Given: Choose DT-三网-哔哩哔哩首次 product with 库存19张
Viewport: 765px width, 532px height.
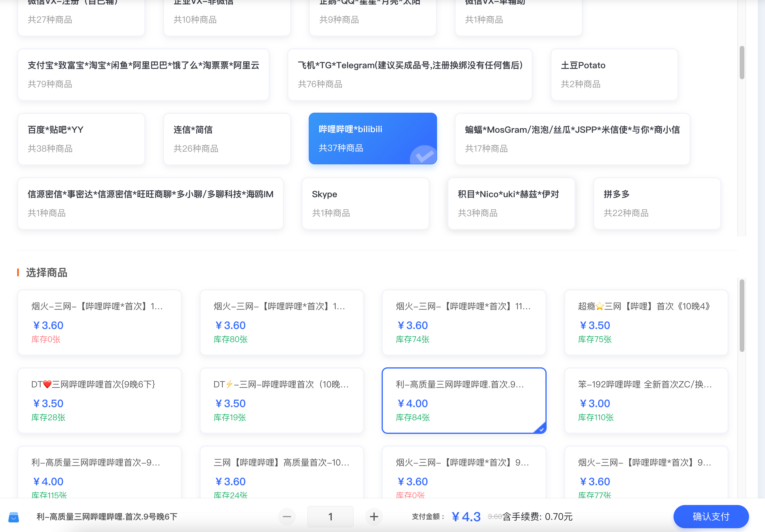Looking at the screenshot, I should pos(281,400).
